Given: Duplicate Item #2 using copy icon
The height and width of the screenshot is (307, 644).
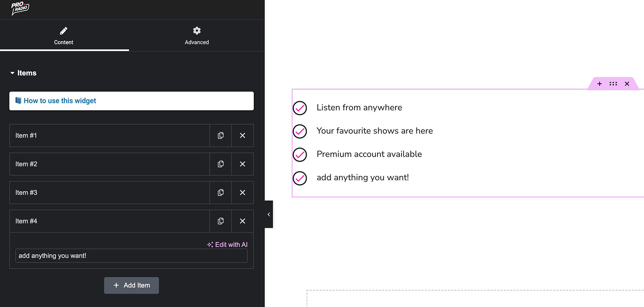Looking at the screenshot, I should coord(221,164).
